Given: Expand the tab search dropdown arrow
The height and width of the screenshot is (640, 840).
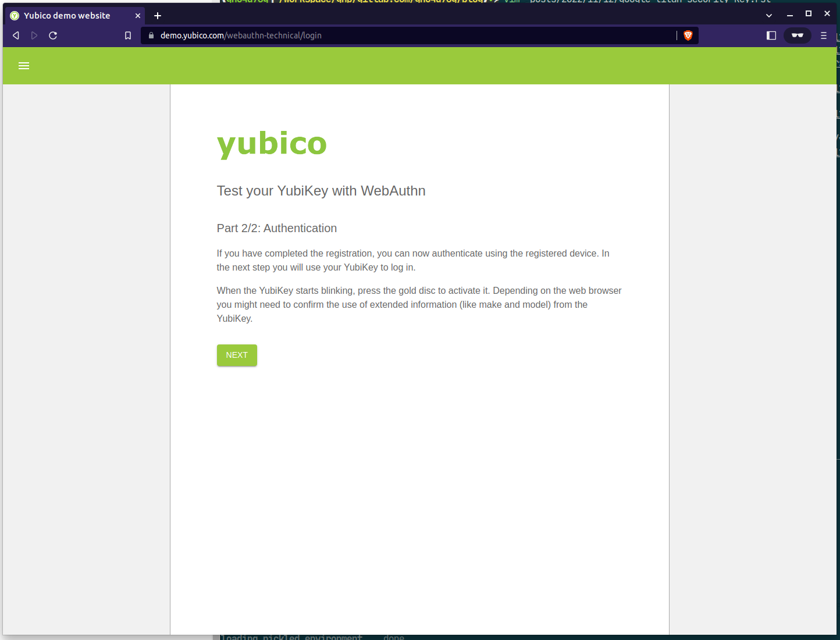Looking at the screenshot, I should coord(769,16).
